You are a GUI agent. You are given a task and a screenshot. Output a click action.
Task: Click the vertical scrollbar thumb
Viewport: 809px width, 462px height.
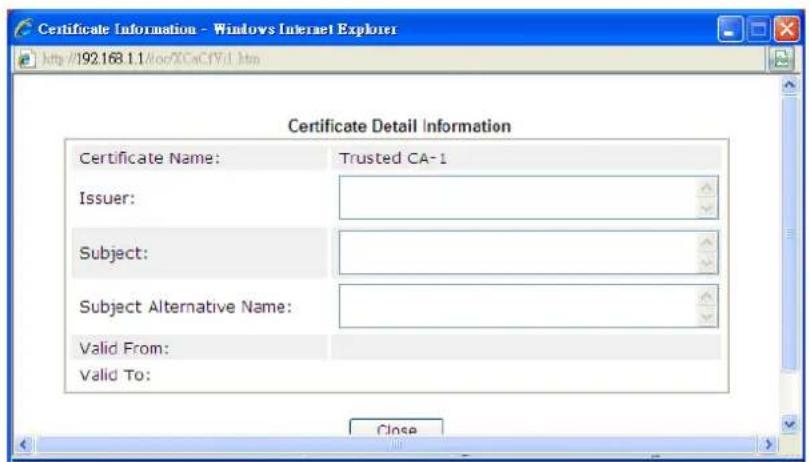[789, 232]
